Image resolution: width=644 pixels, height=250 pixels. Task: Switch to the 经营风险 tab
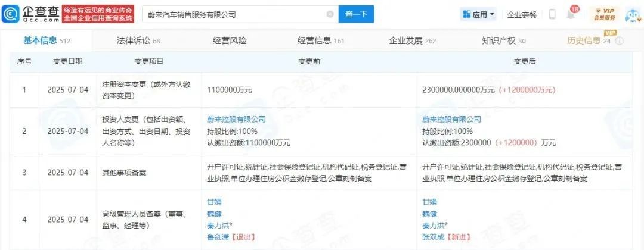tap(230, 40)
